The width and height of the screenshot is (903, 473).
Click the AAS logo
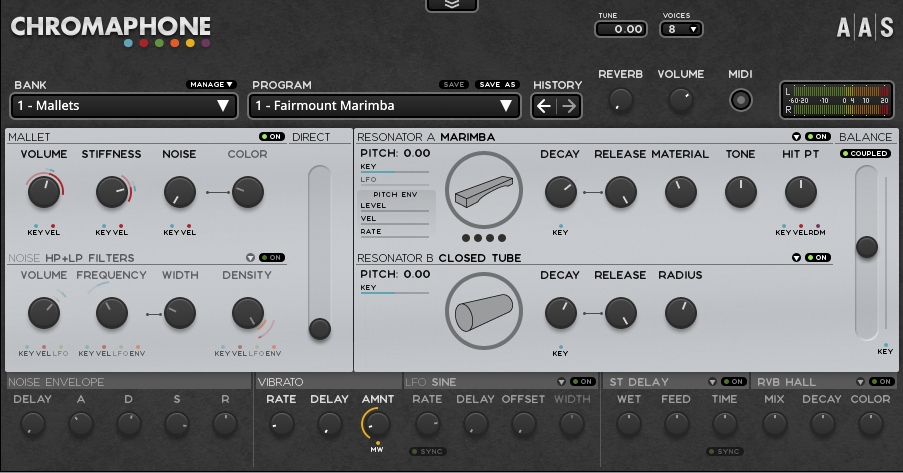tap(865, 28)
